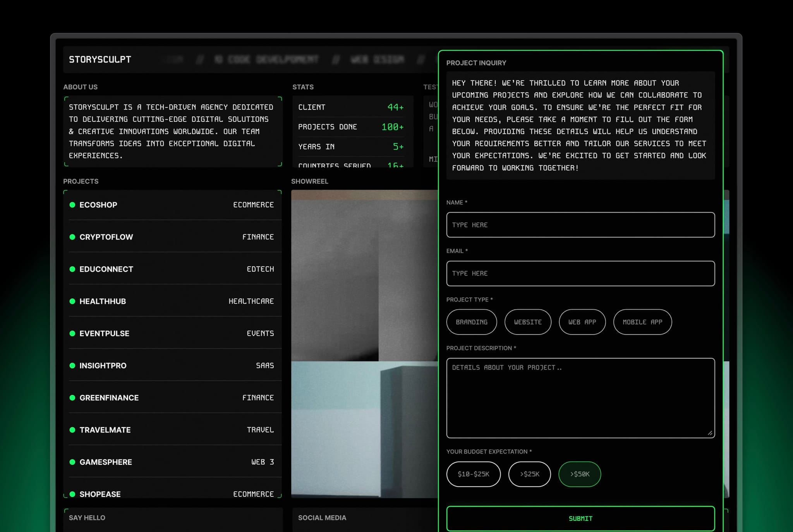Click the STORYSCULPT logo
The height and width of the screenshot is (532, 793).
tap(100, 60)
